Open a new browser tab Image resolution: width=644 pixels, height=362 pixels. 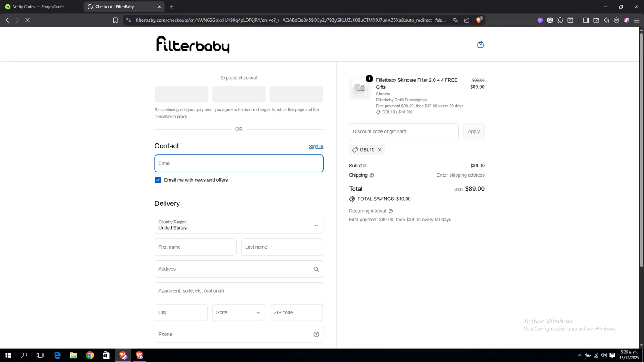point(172,7)
